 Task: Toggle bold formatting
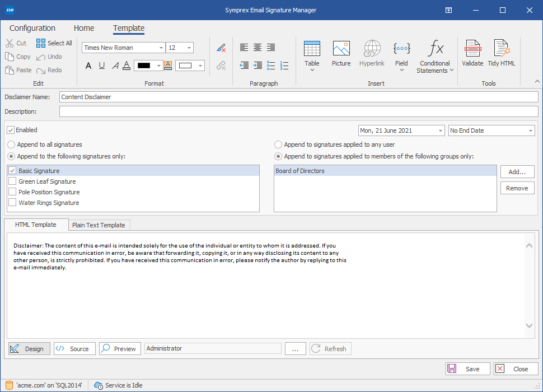(x=88, y=66)
